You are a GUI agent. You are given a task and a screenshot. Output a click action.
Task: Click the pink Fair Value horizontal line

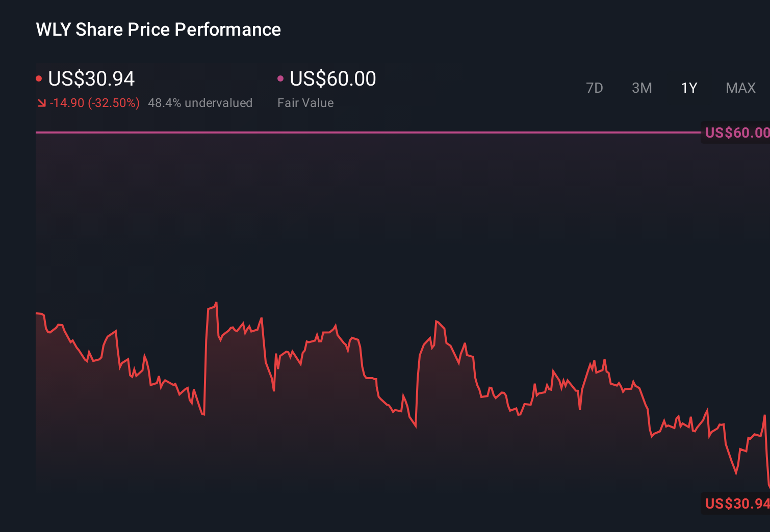(x=357, y=132)
